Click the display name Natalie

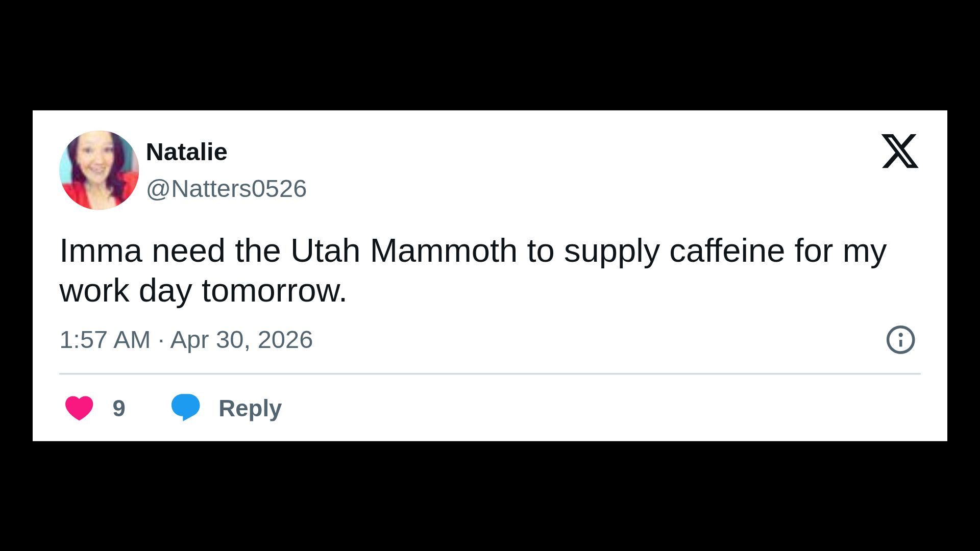[186, 152]
